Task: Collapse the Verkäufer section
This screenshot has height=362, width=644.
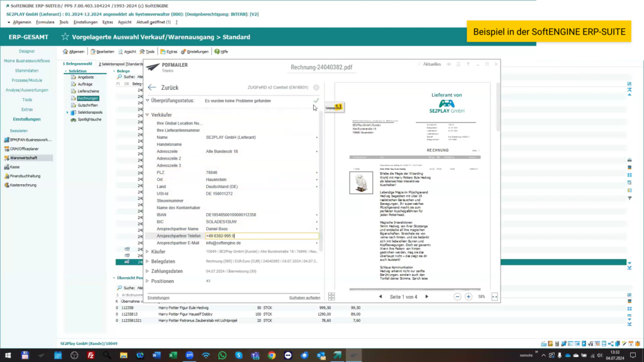Action: click(147, 115)
